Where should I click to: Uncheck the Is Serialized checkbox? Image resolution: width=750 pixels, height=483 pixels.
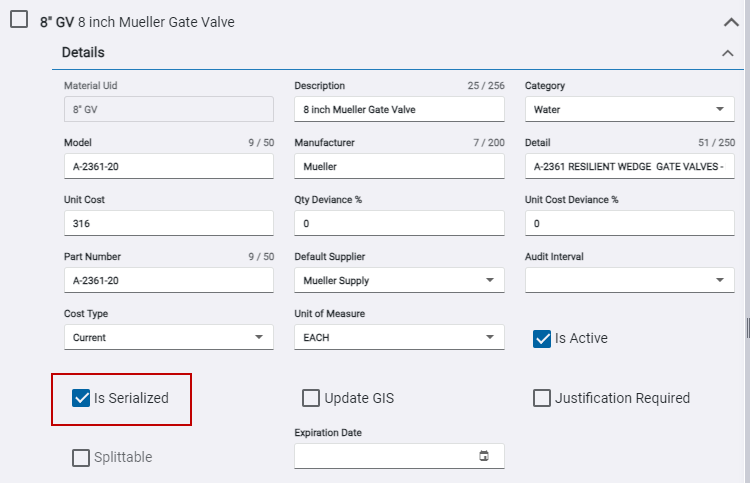pyautogui.click(x=82, y=398)
